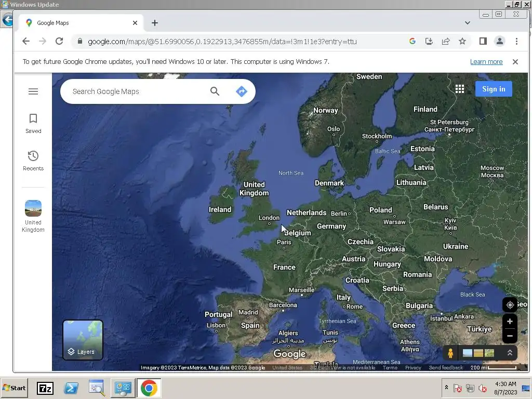Go forward in Chrome
Viewport: 532px width, 399px height.
[x=43, y=42]
